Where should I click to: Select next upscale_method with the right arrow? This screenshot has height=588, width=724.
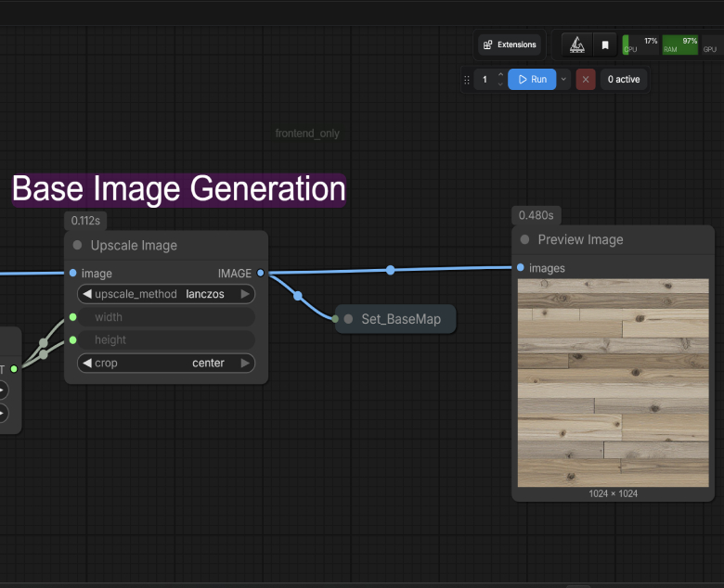(x=245, y=294)
